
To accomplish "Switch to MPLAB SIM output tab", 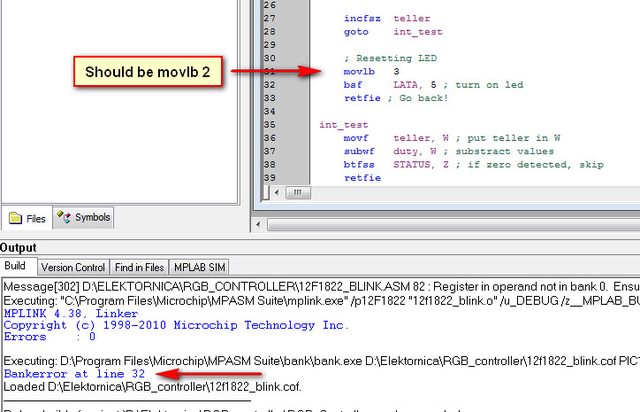I will [x=200, y=267].
